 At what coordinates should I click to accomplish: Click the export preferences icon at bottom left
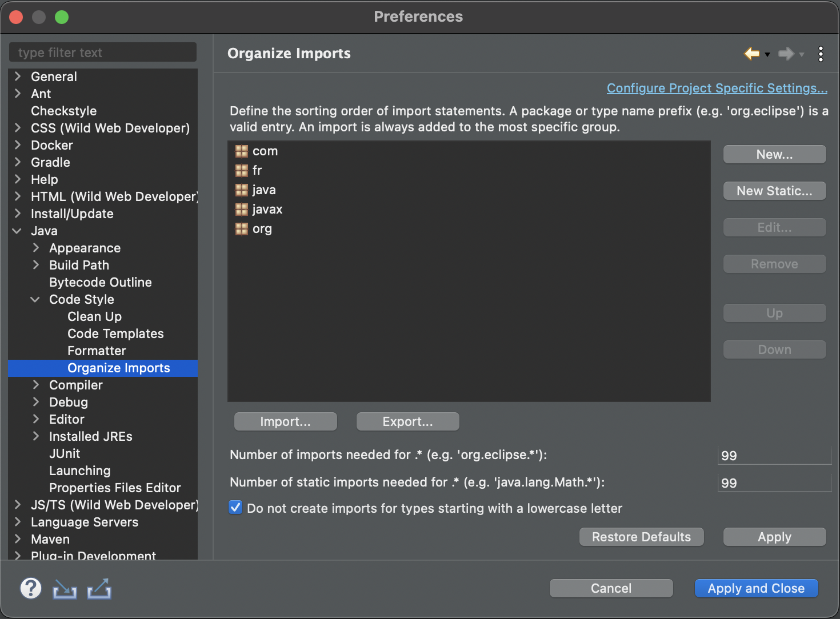pos(99,588)
